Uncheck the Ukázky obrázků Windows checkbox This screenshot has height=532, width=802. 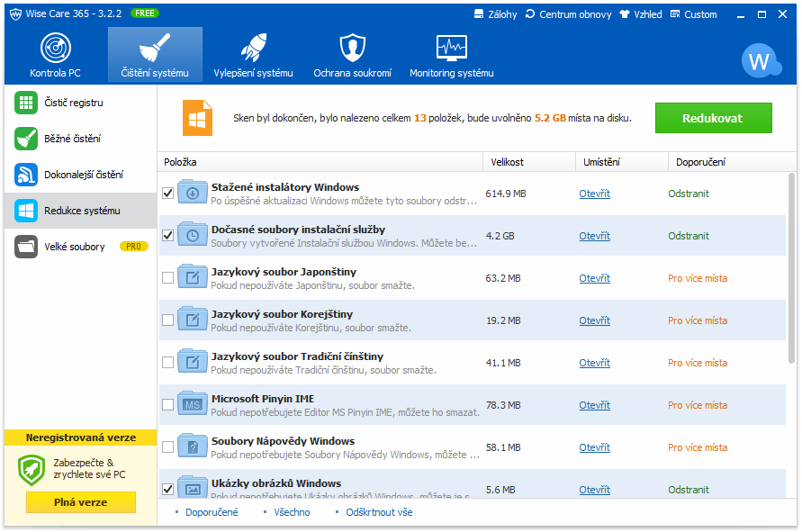(x=167, y=490)
